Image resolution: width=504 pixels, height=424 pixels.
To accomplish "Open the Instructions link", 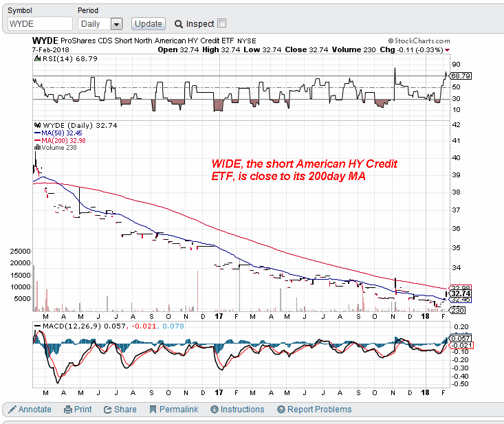I will click(x=242, y=409).
